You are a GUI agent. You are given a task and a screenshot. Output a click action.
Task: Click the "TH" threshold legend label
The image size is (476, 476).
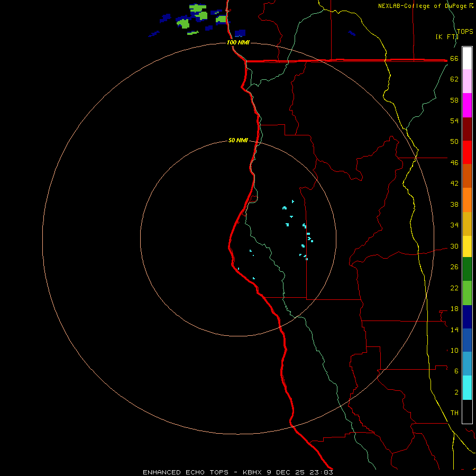pyautogui.click(x=454, y=413)
